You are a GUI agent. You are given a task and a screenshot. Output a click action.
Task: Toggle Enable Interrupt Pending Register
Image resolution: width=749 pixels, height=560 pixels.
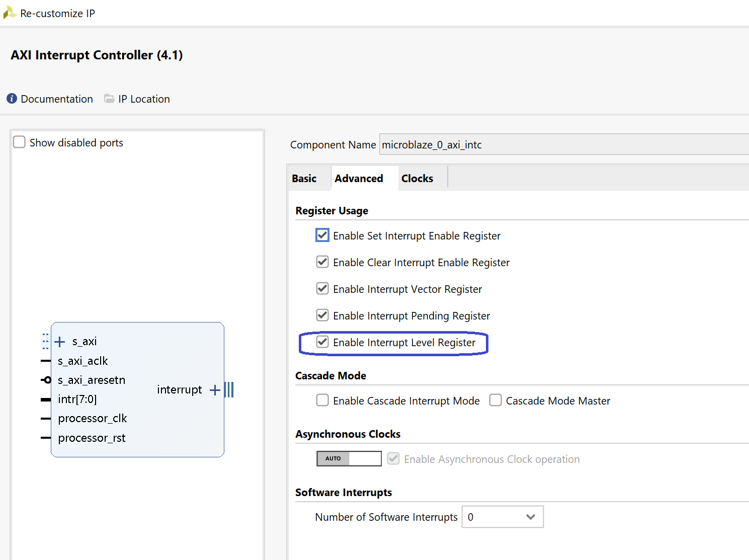(322, 315)
